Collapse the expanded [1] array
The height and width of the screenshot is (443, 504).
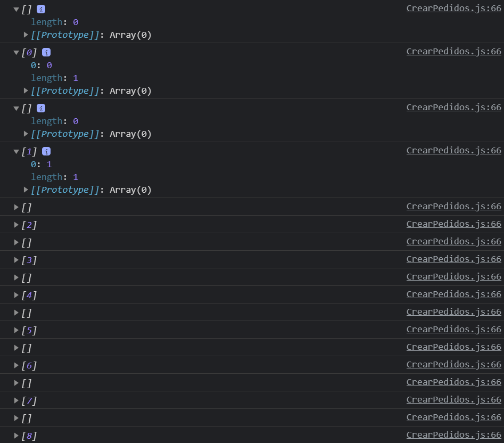point(16,151)
